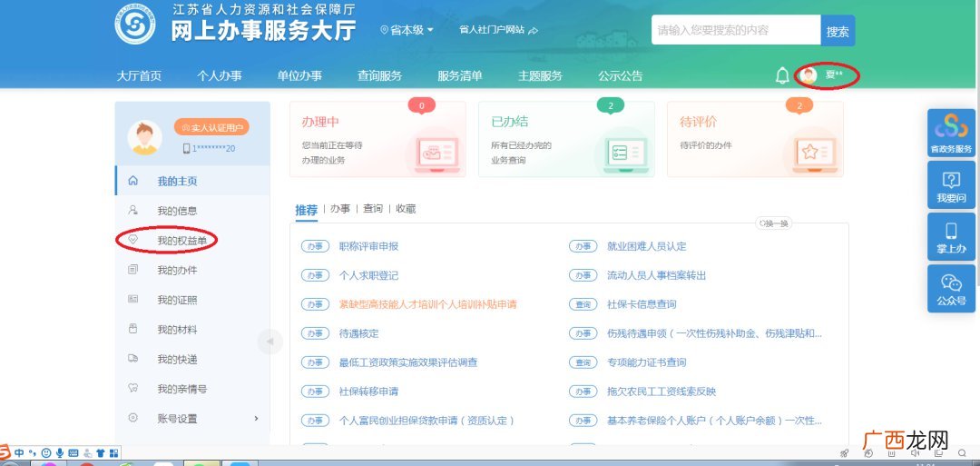The image size is (980, 466).
Task: Open 省人社门户网站 link
Action: 499,30
